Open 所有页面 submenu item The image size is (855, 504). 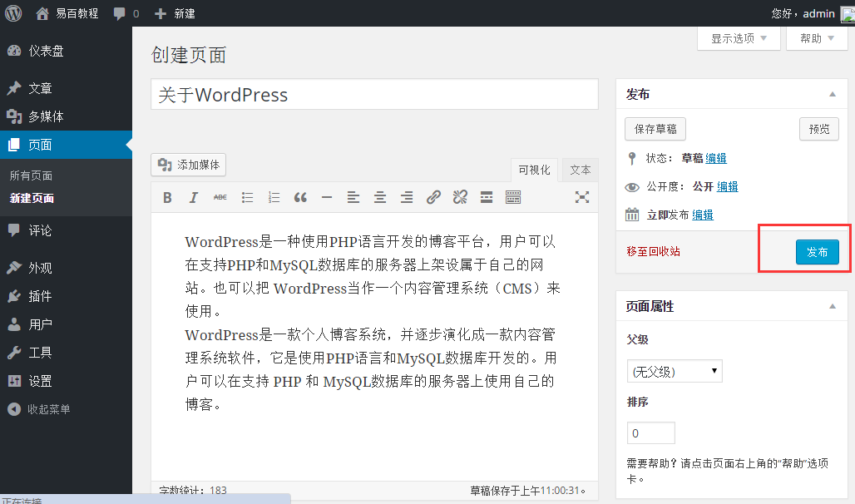(x=31, y=175)
